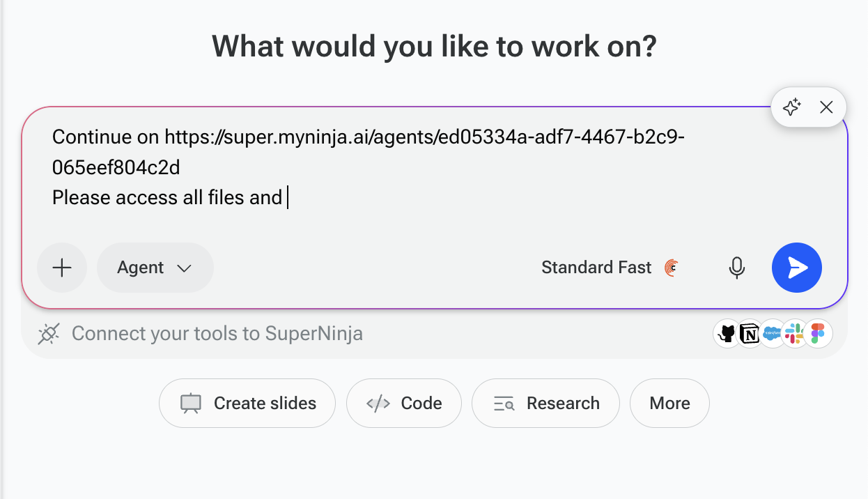Viewport: 868px width, 499px height.
Task: Open the plus attachment button
Action: click(x=62, y=268)
